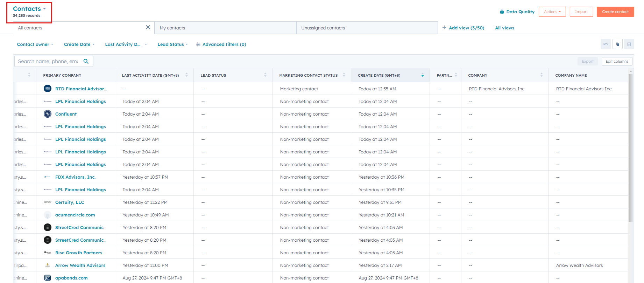Toggle Create Date column sort arrow
Image resolution: width=644 pixels, height=283 pixels.
423,75
